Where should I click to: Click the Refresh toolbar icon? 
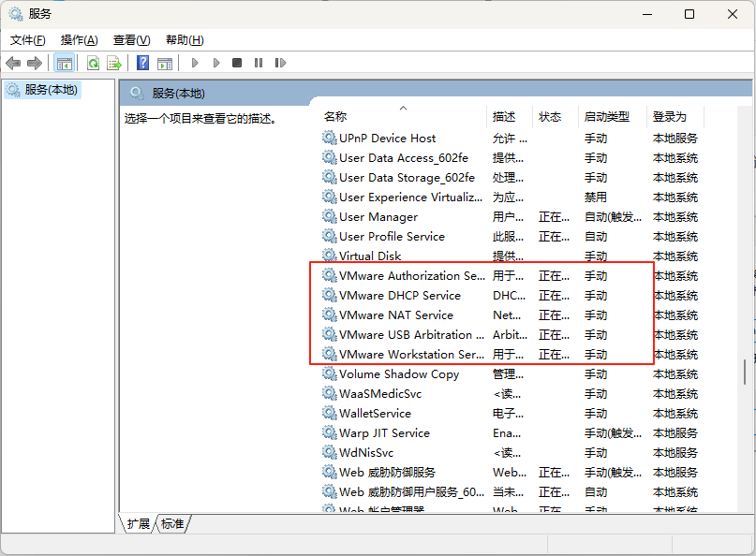[93, 63]
